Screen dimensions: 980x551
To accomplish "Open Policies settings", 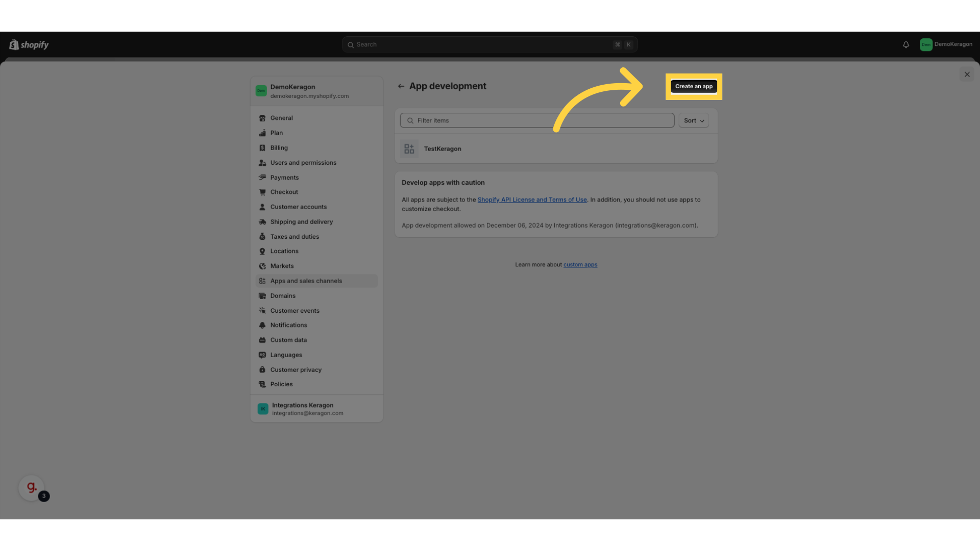I will [x=316, y=385].
